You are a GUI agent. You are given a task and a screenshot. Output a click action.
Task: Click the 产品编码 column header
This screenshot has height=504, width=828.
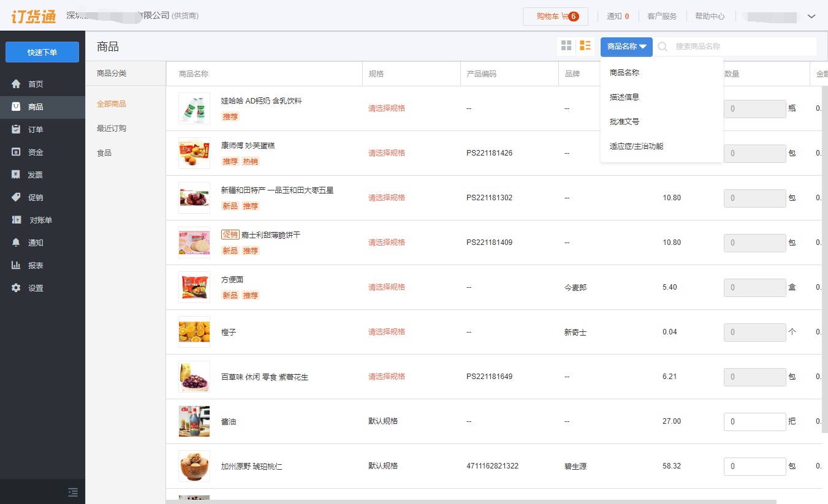[x=482, y=74]
